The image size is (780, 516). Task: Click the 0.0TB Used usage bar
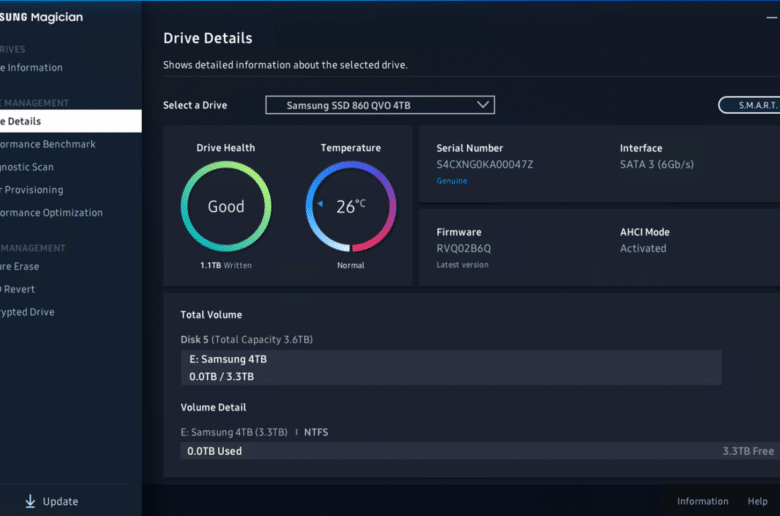[480, 451]
